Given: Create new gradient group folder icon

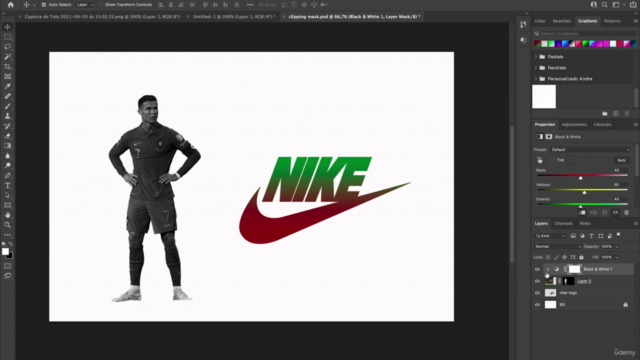Looking at the screenshot, I should 605,113.
